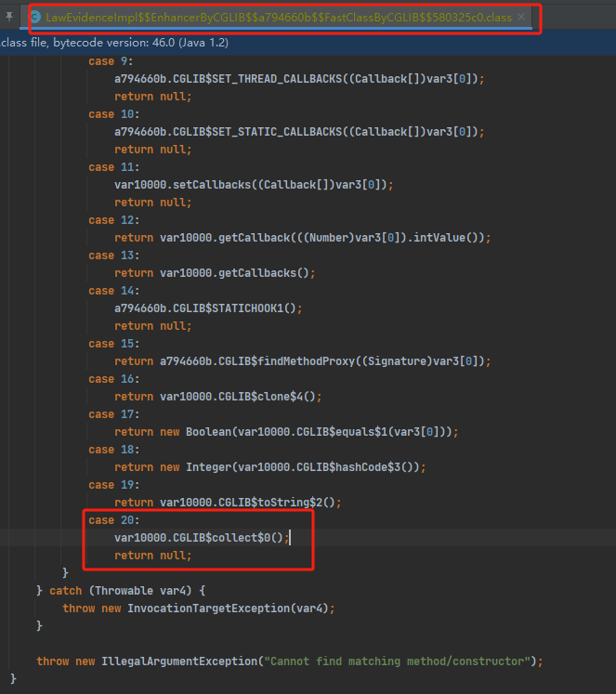Viewport: 616px width, 694px height.
Task: Click the 'case 12:' line
Action: click(x=114, y=220)
